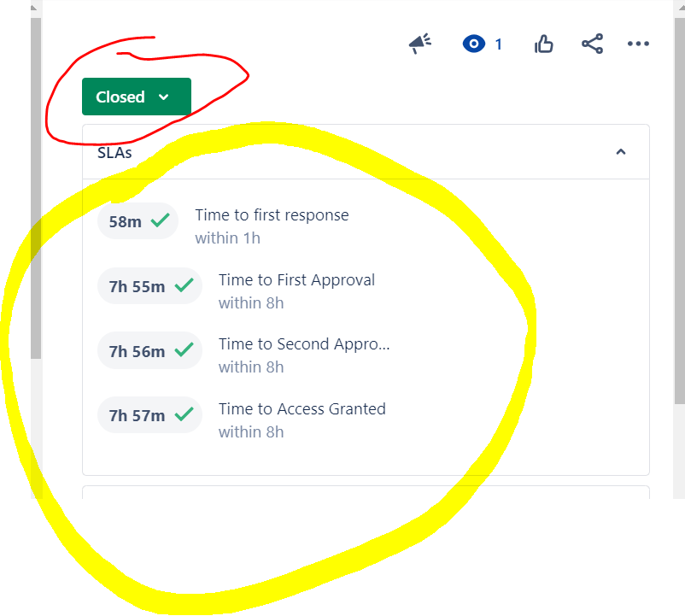Click the 58m SLA badge
685x616 pixels.
138,221
